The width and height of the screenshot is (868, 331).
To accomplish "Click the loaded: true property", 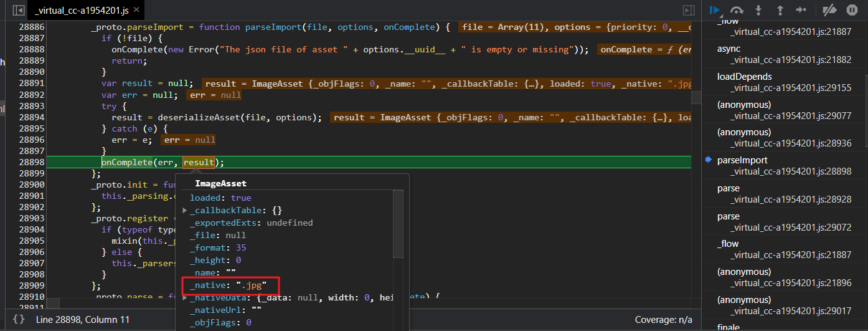I will click(x=220, y=198).
